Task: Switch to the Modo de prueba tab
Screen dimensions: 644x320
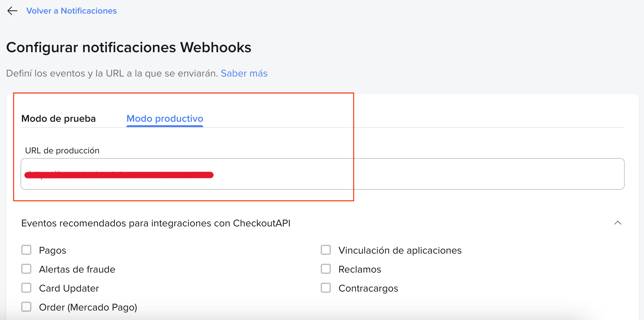Action: 59,119
